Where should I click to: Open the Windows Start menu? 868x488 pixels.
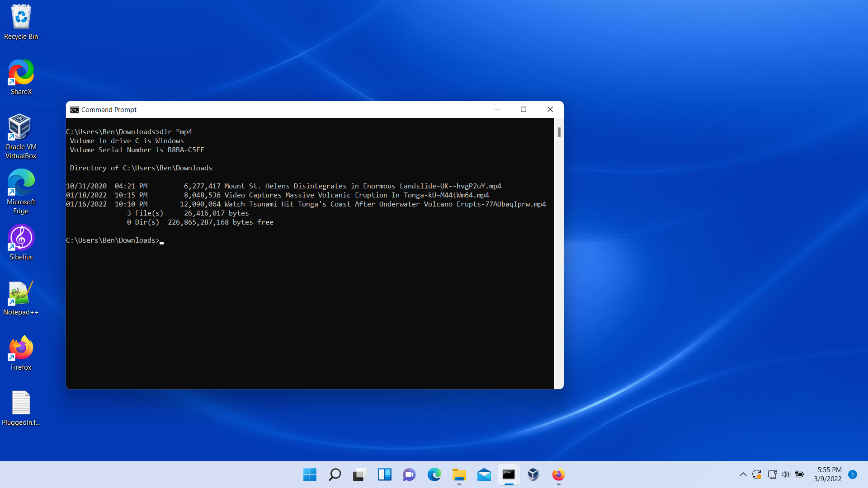310,474
